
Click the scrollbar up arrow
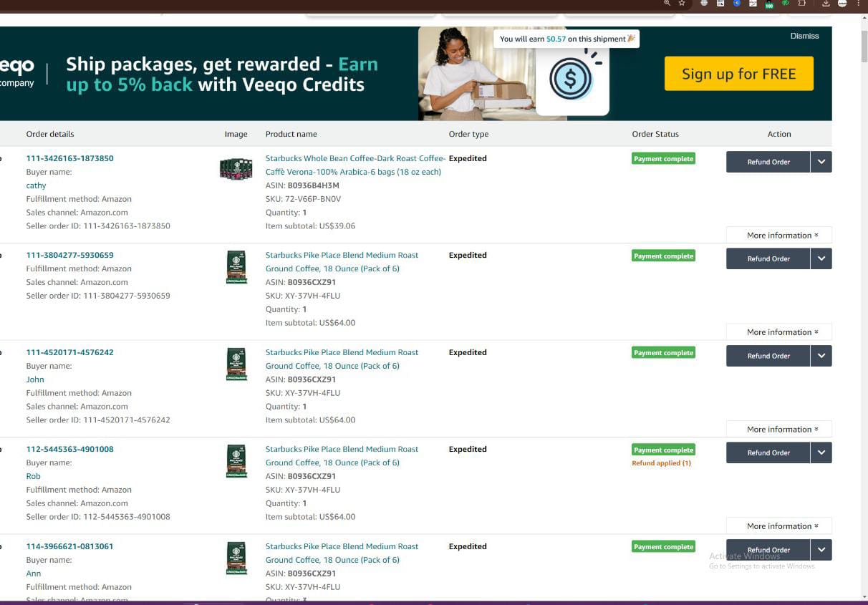863,19
